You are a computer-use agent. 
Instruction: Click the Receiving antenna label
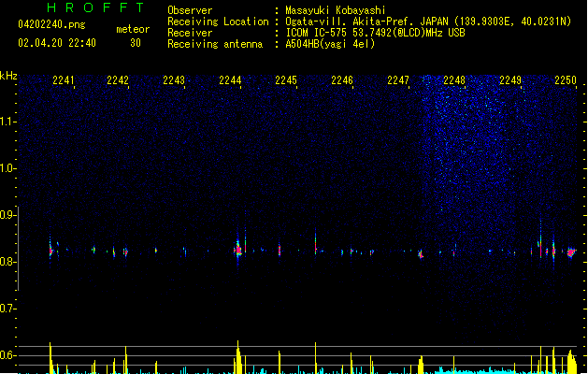[215, 44]
